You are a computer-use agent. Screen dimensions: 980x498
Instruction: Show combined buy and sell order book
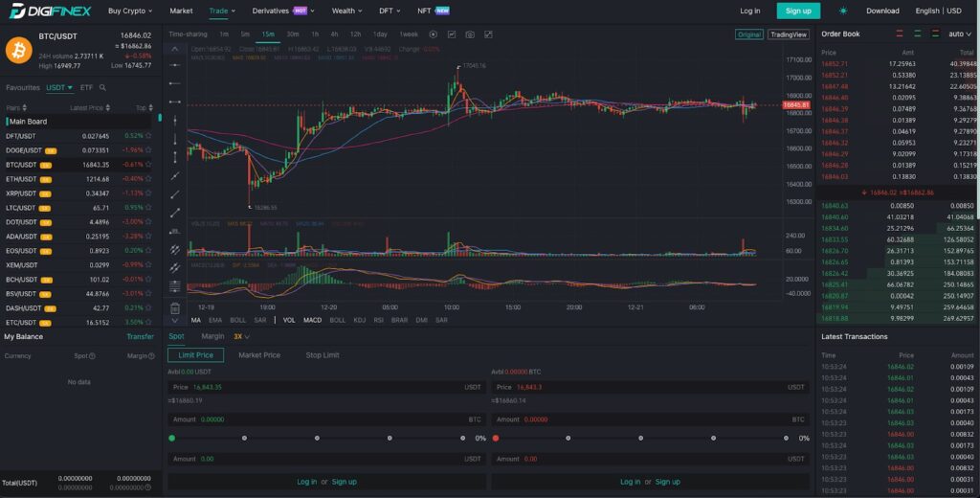[x=935, y=34]
